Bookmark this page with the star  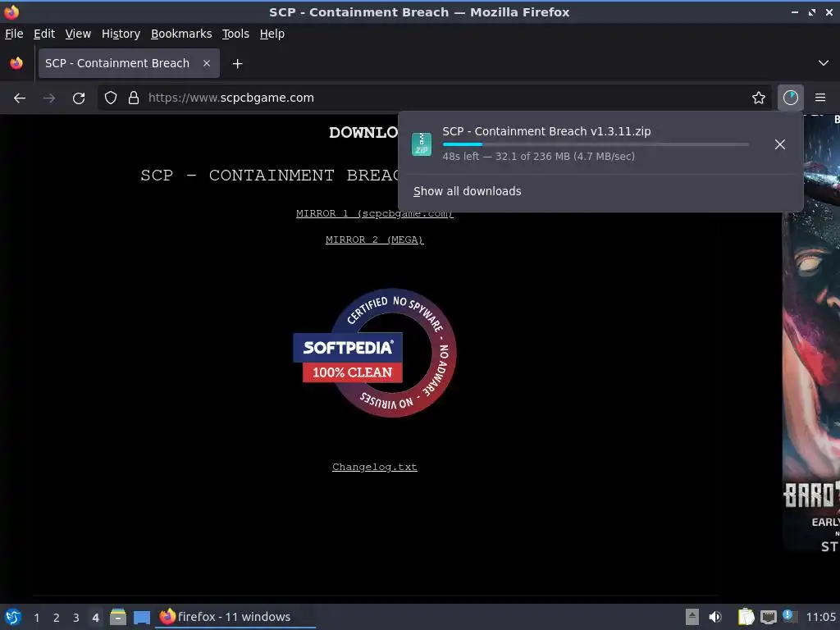pos(758,98)
